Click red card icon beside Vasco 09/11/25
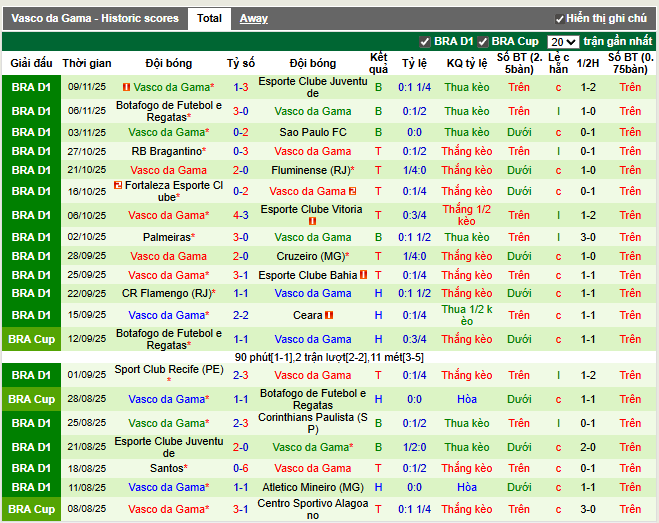Viewport: 659px width, 523px height. [x=126, y=87]
